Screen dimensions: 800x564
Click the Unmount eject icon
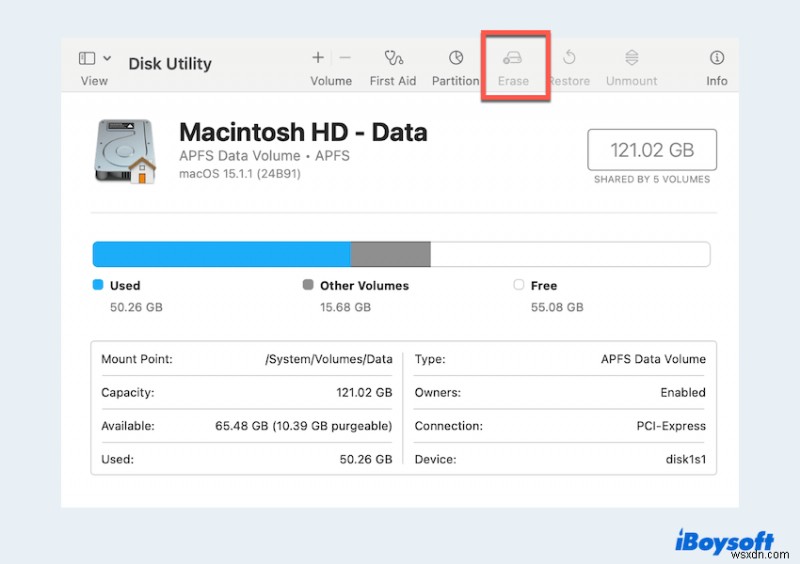point(632,58)
